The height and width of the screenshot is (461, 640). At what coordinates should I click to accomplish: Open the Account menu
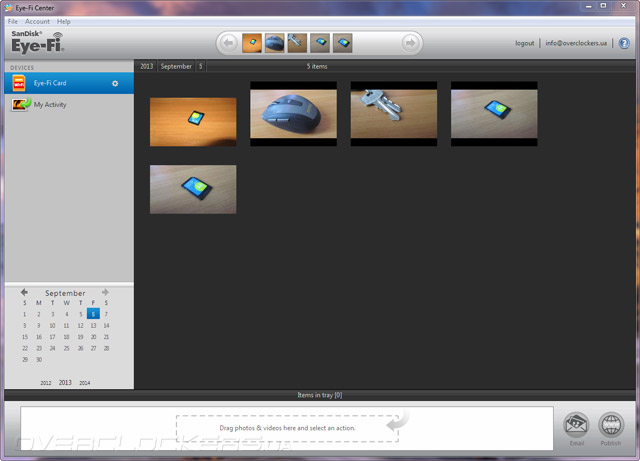click(37, 21)
